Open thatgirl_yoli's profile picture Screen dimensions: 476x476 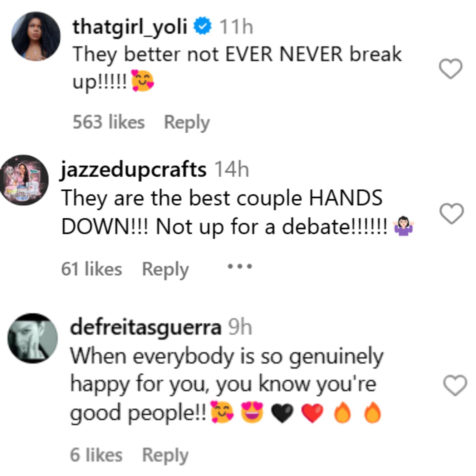coord(36,36)
